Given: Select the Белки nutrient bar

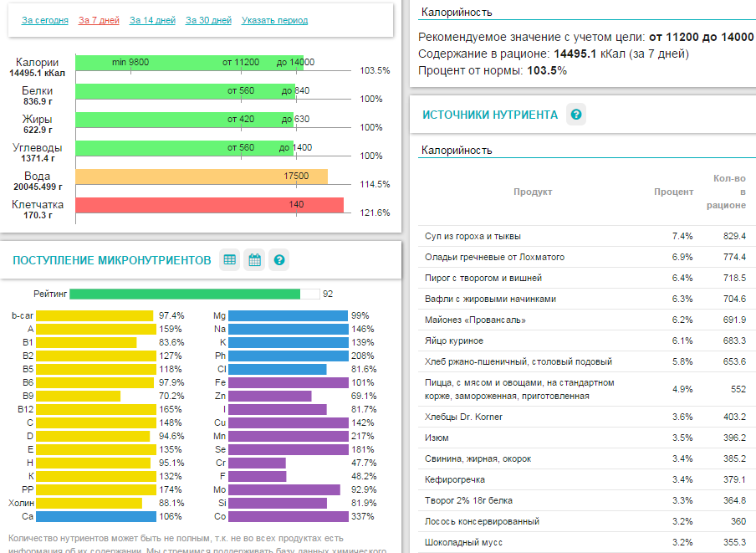Looking at the screenshot, I should click(x=184, y=91).
